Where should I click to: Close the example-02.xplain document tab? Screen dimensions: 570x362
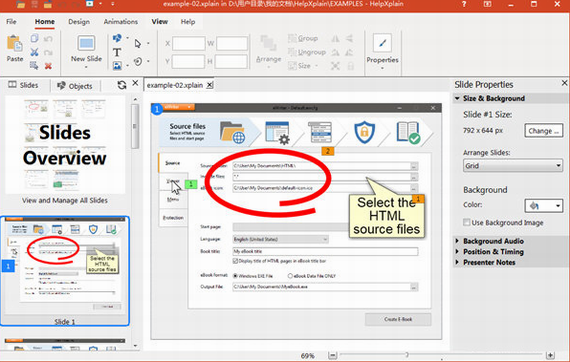point(210,85)
